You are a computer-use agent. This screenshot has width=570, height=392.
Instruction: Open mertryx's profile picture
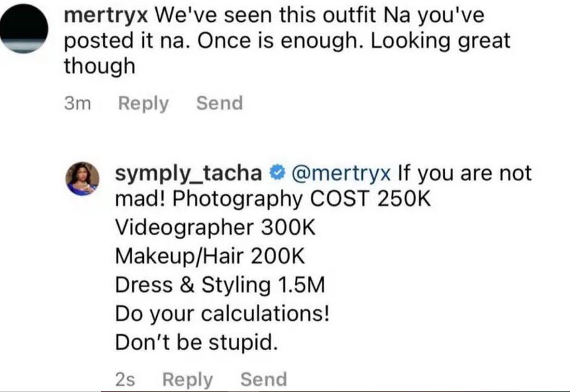coord(26,27)
